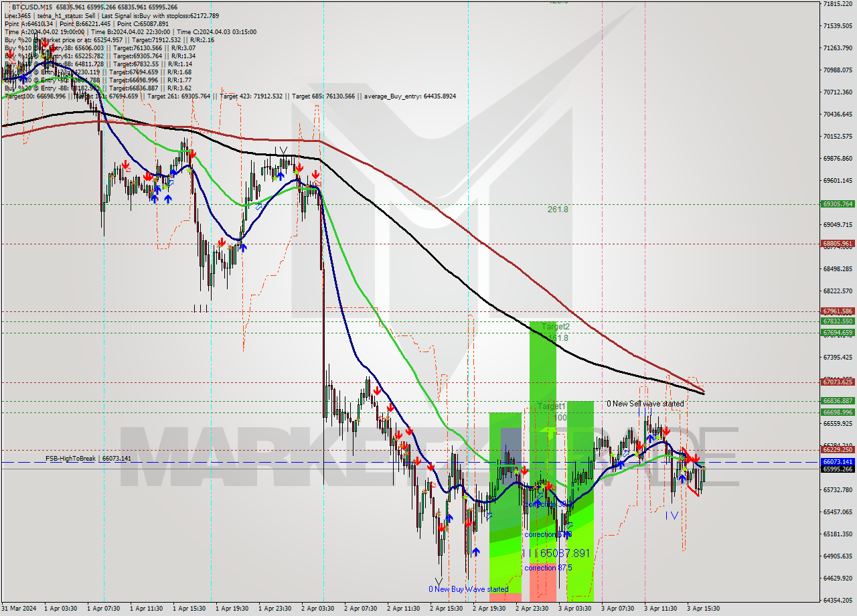This screenshot has width=857, height=616.
Task: Click the '2 Apr 23:30' time label
Action: (532, 609)
